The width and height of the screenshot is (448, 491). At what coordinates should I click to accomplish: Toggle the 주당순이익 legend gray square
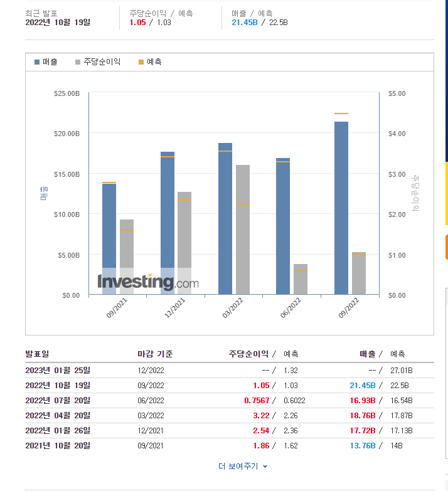[x=78, y=62]
